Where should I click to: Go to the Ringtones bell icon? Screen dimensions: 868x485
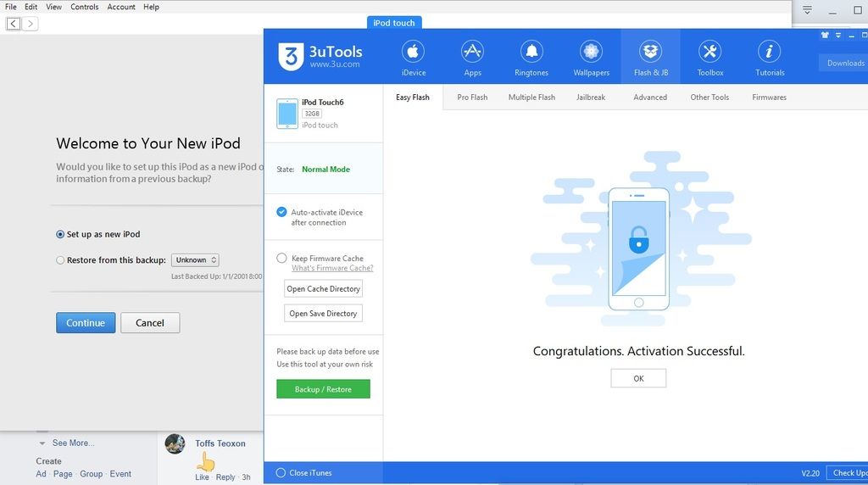(x=531, y=53)
